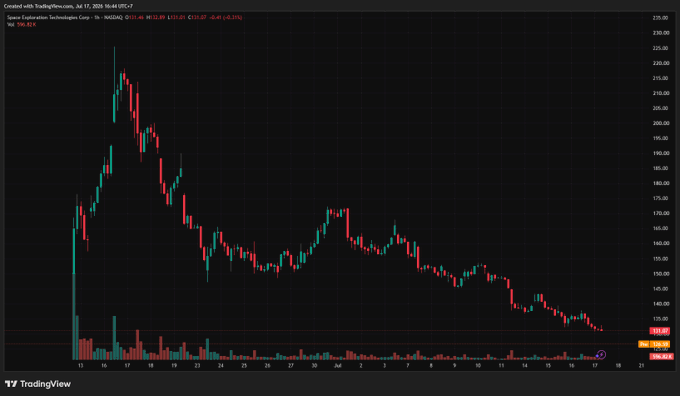This screenshot has width=680, height=396.
Task: Click the date 15 on the time axis
Action: click(x=548, y=366)
